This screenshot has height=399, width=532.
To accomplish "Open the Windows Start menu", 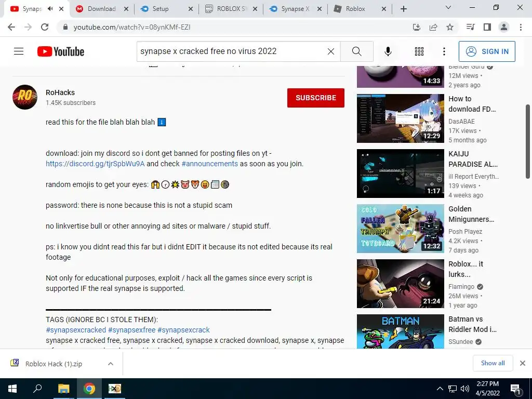I will click(x=12, y=389).
